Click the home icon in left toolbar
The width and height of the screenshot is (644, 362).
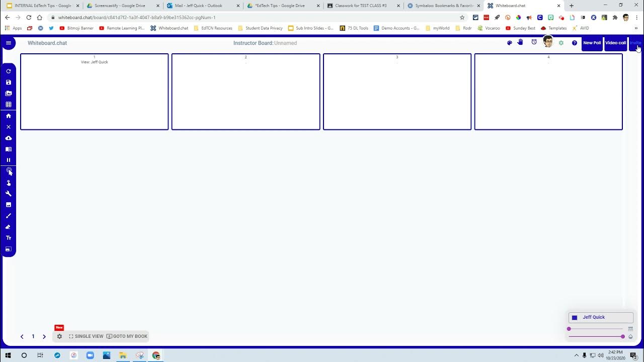click(8, 116)
